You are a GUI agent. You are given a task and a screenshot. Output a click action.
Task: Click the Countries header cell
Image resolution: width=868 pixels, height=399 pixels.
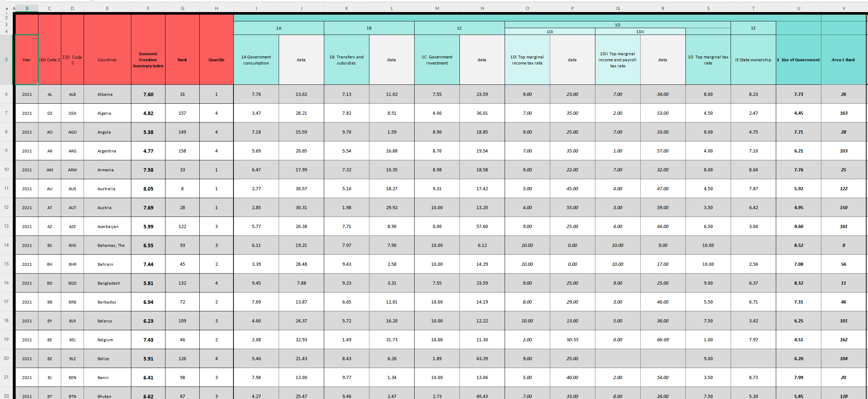(107, 60)
